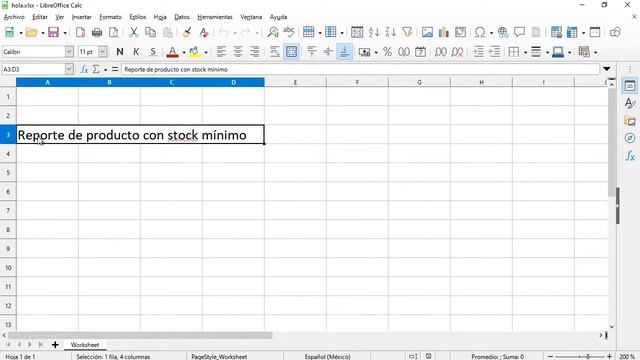
Task: Insert an image
Action: [427, 32]
